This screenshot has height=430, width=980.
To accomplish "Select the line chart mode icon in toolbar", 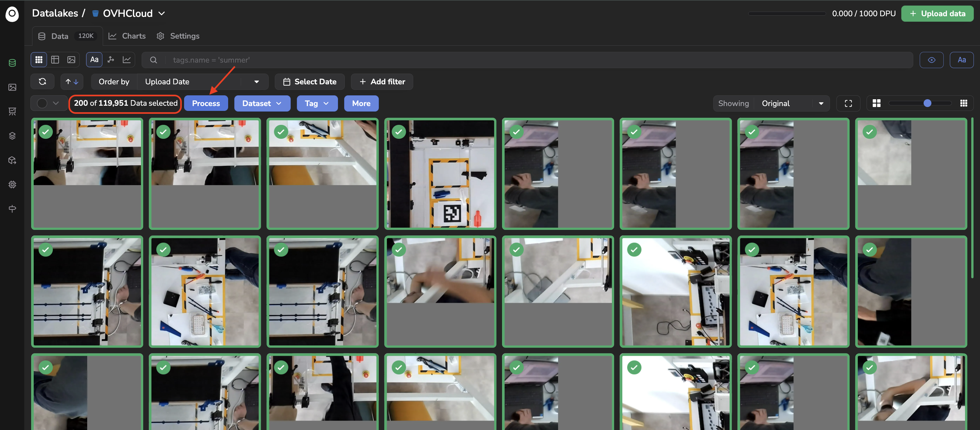I will pos(127,60).
